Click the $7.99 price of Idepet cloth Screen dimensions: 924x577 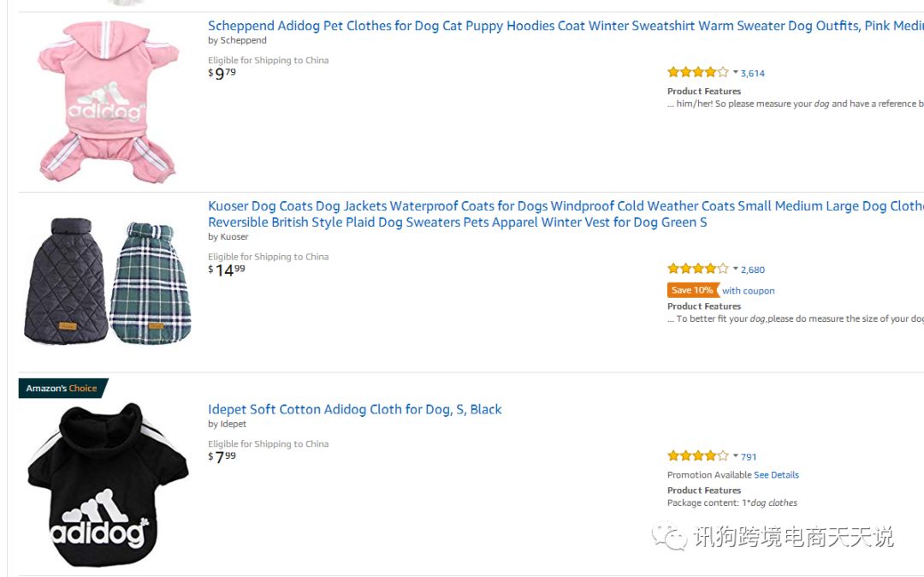(x=222, y=458)
